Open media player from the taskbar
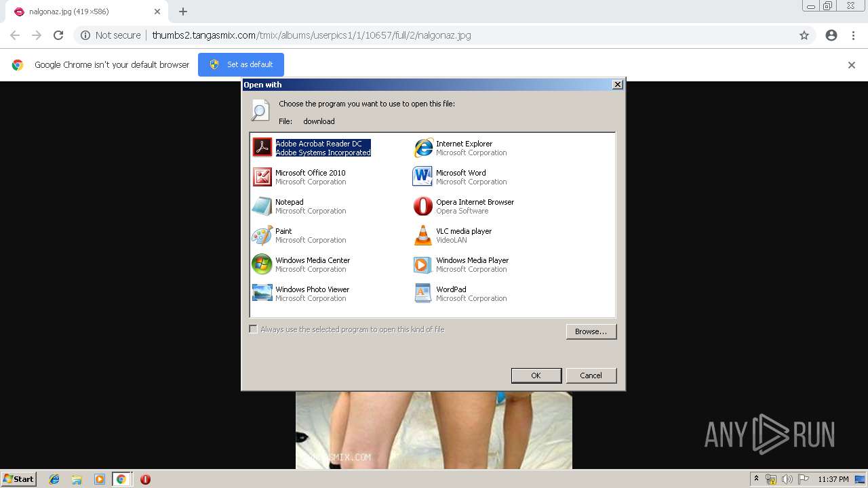The width and height of the screenshot is (868, 488). point(100,479)
